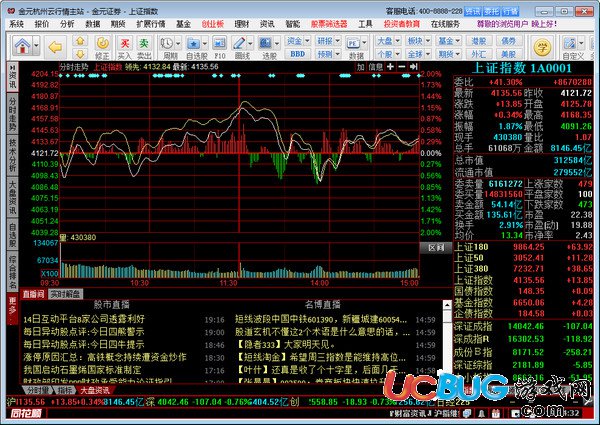
Task: Click the 卖出 sell icon
Action: [x=144, y=43]
